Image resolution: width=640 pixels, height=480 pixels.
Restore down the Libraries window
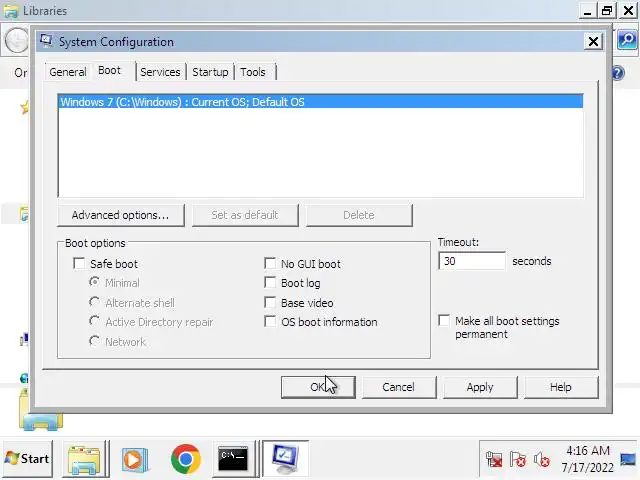tap(607, 10)
